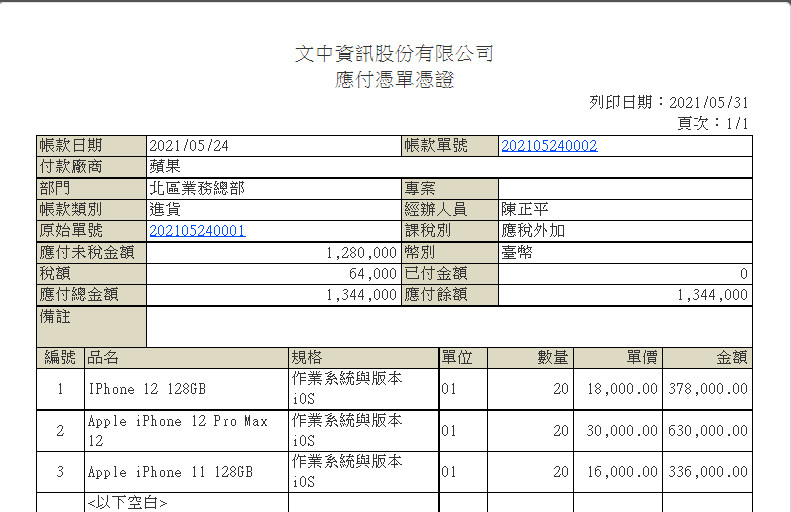Select unit price 16,000.00

622,472
